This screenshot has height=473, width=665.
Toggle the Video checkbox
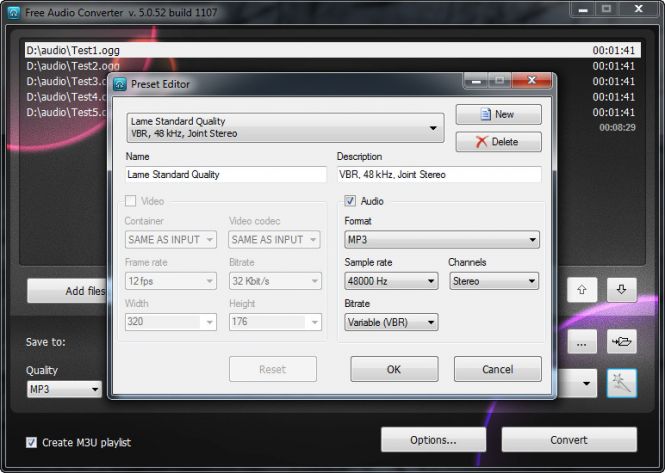pyautogui.click(x=131, y=201)
